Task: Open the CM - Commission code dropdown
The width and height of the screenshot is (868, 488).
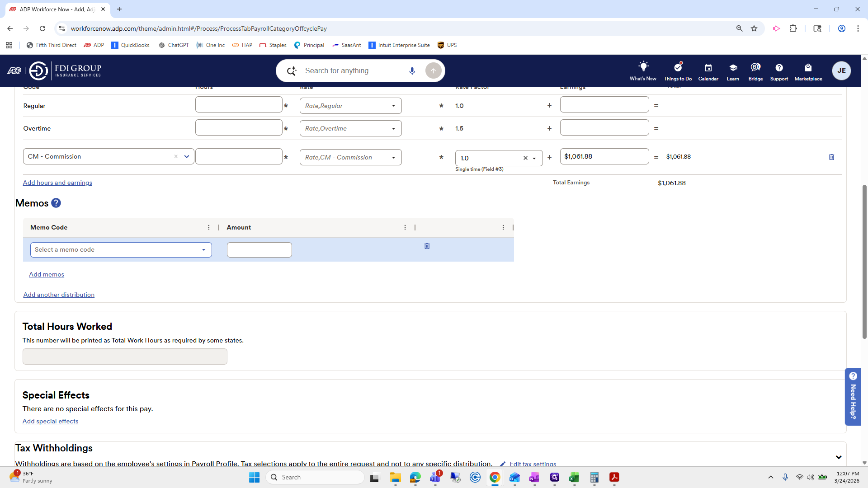Action: tap(187, 157)
